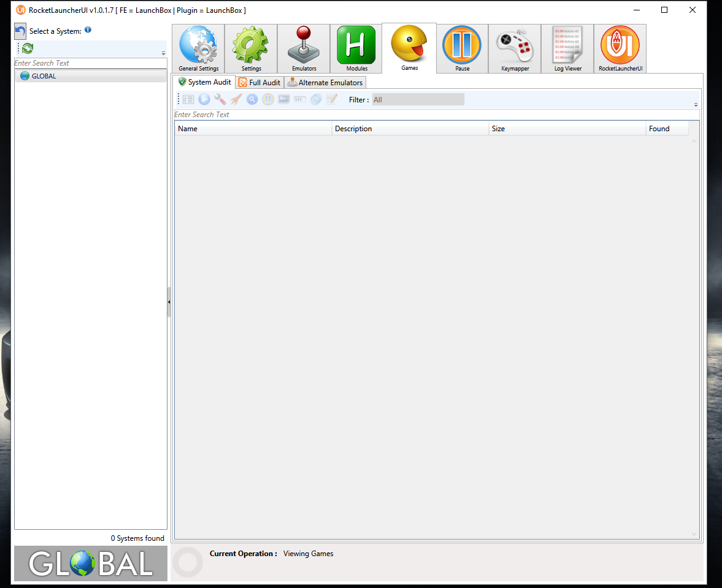
Task: Maximize the RocketLauncherUI window
Action: pos(664,10)
